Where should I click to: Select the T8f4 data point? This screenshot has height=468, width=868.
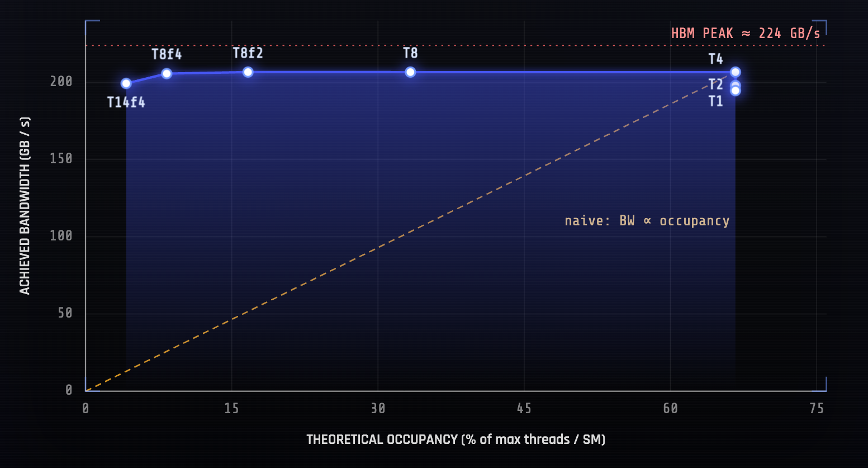point(167,73)
